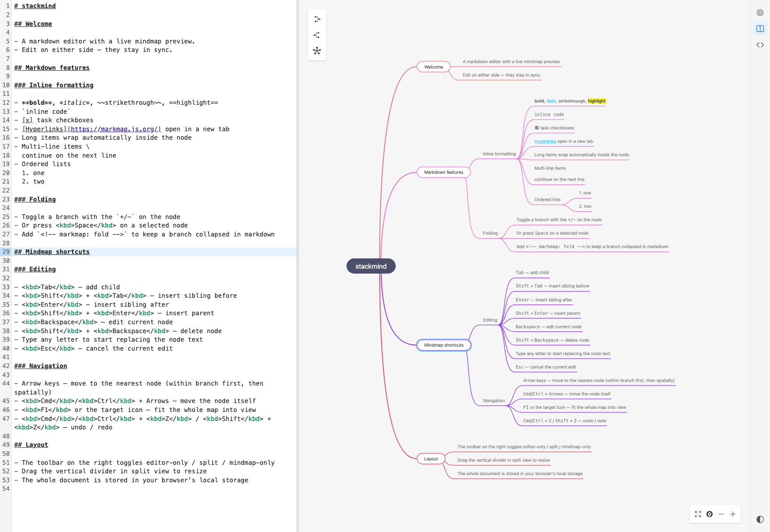Select the Navigation branch node
The height and width of the screenshot is (532, 770).
coord(494,401)
